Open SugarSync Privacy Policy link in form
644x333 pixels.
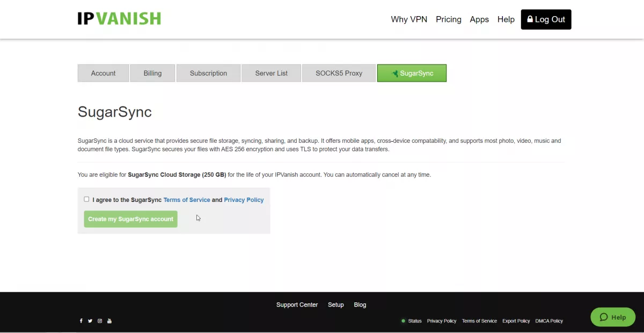point(244,200)
